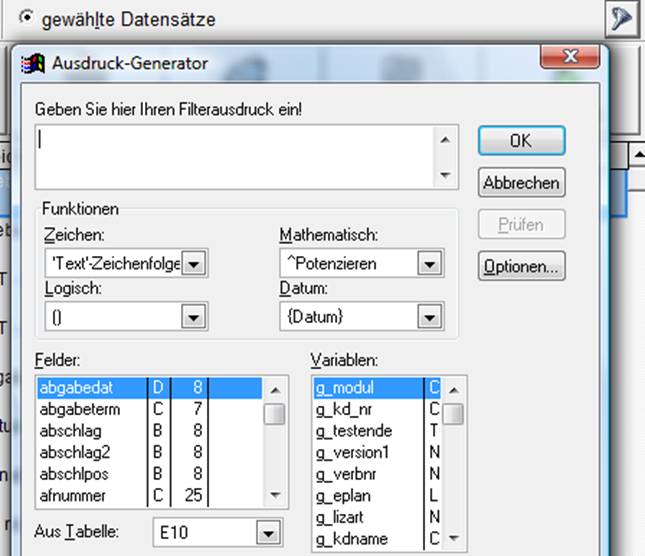Click the Variablen list scroll up arrow
645x556 pixels.
pos(454,389)
